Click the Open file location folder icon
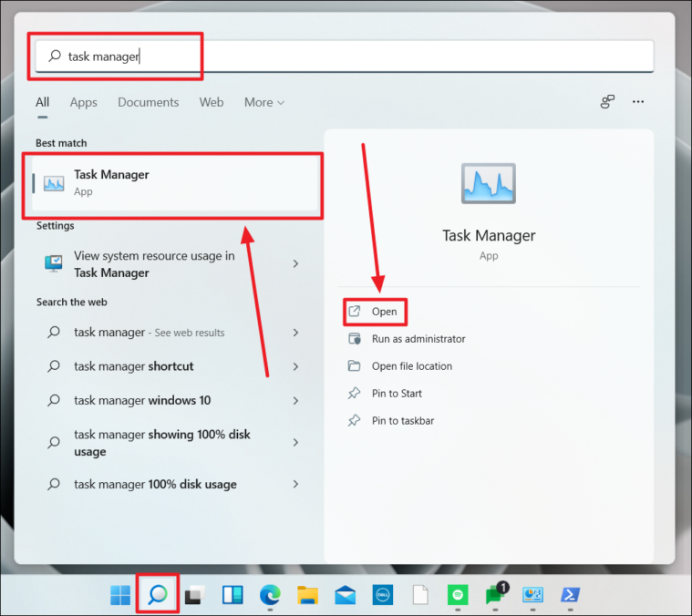This screenshot has width=692, height=616. [354, 366]
